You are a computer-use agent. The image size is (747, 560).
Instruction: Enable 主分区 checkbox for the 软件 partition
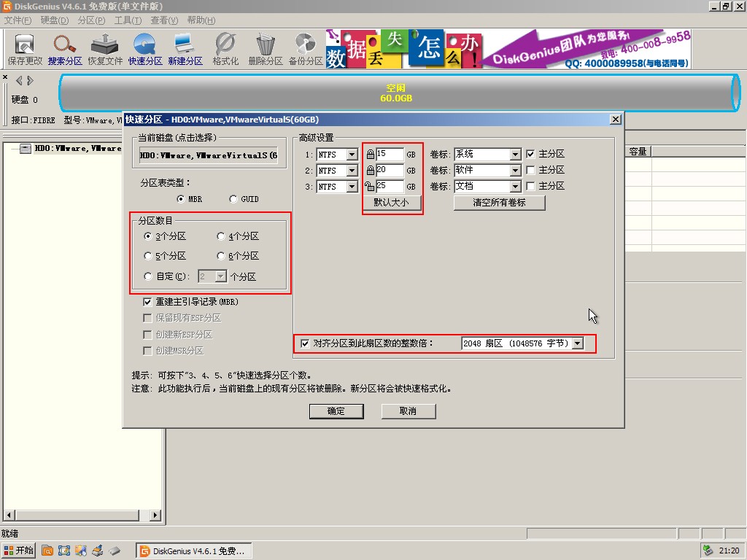coord(530,170)
